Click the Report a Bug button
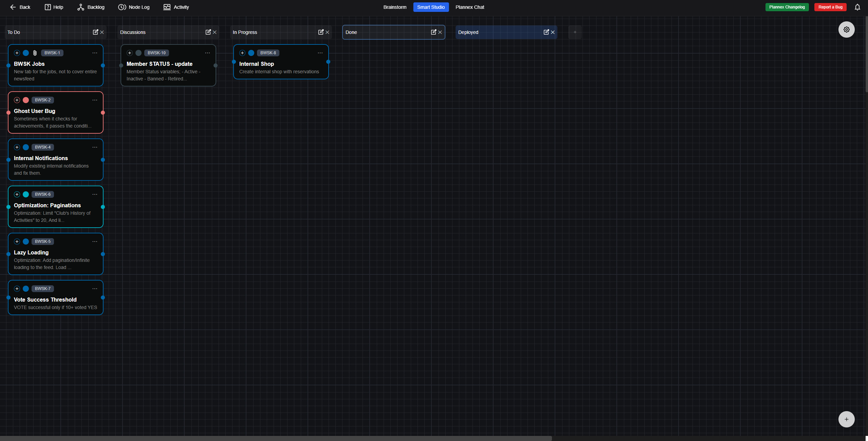The height and width of the screenshot is (441, 868). (x=830, y=7)
